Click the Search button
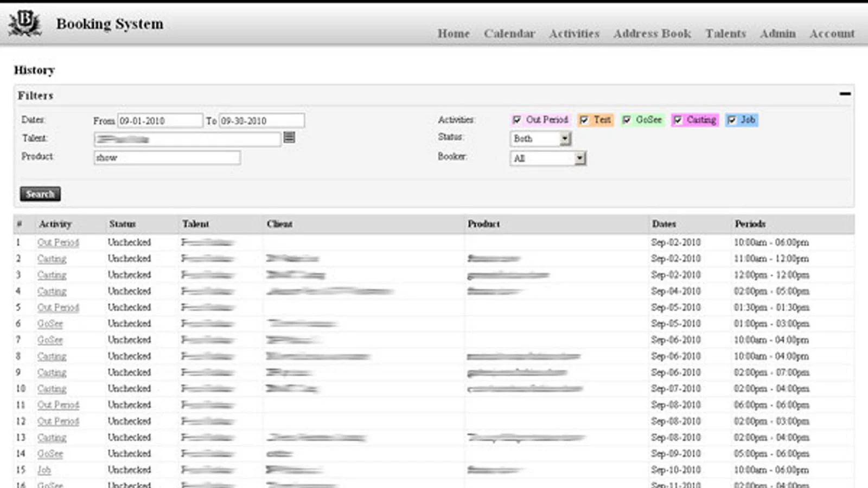This screenshot has width=868, height=488. click(x=40, y=194)
